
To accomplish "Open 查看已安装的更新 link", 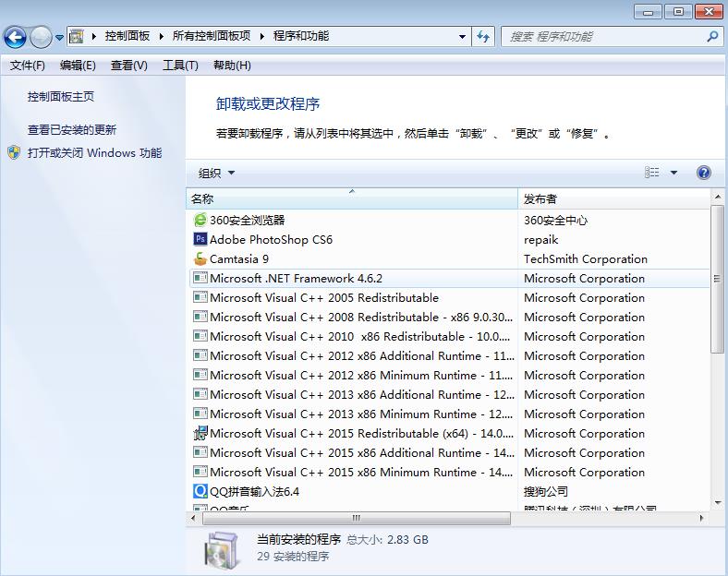I will [x=72, y=130].
